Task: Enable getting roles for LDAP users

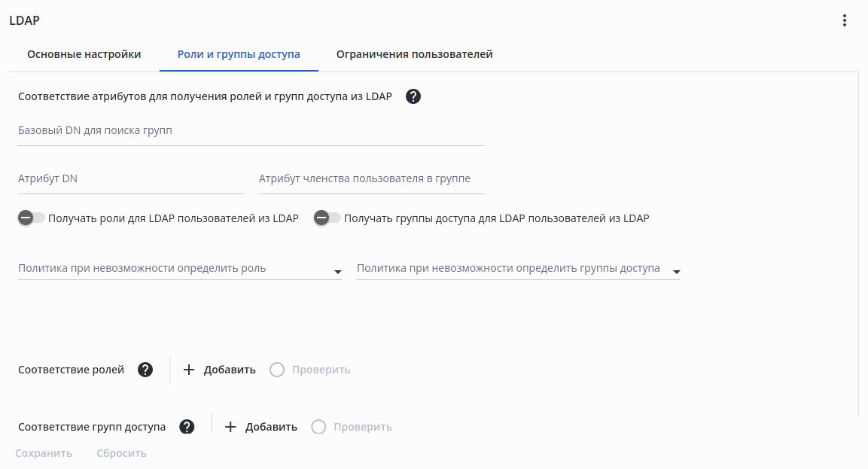Action: tap(32, 218)
